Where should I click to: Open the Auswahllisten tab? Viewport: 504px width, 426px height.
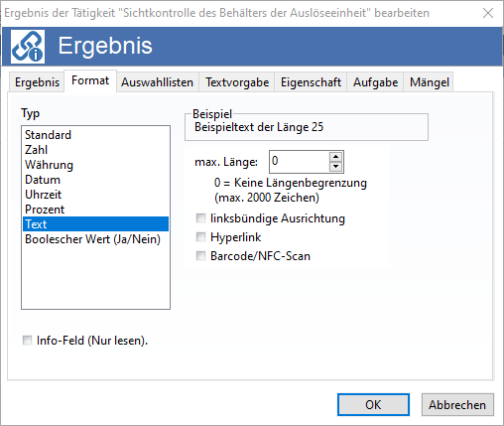[157, 82]
